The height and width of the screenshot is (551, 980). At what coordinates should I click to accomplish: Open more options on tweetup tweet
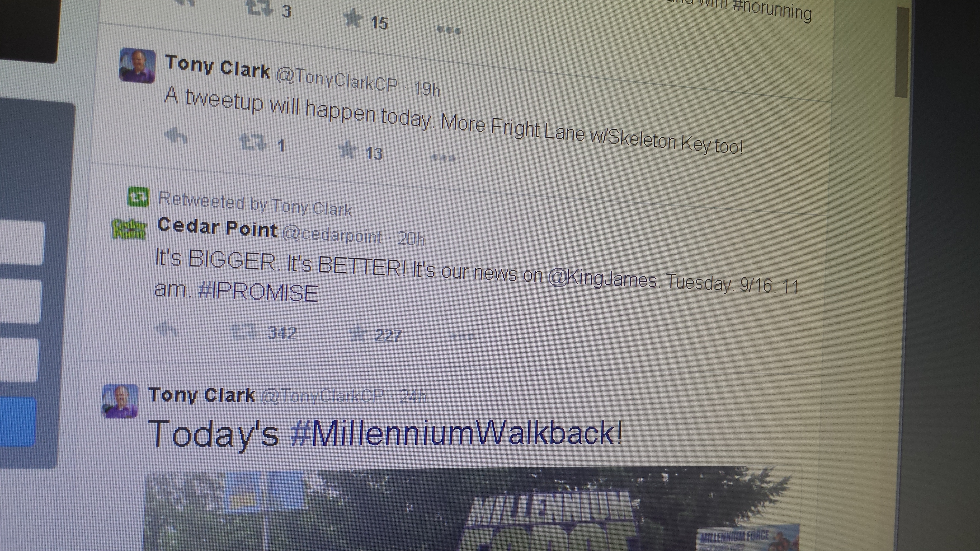coord(443,158)
